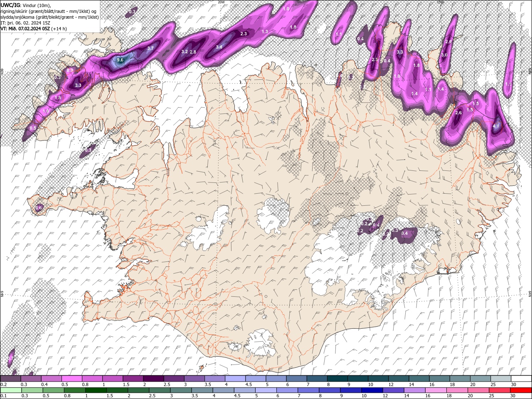Select upper legend swatch between 1 and 1.5
This screenshot has width=532, height=399.
(x=113, y=379)
